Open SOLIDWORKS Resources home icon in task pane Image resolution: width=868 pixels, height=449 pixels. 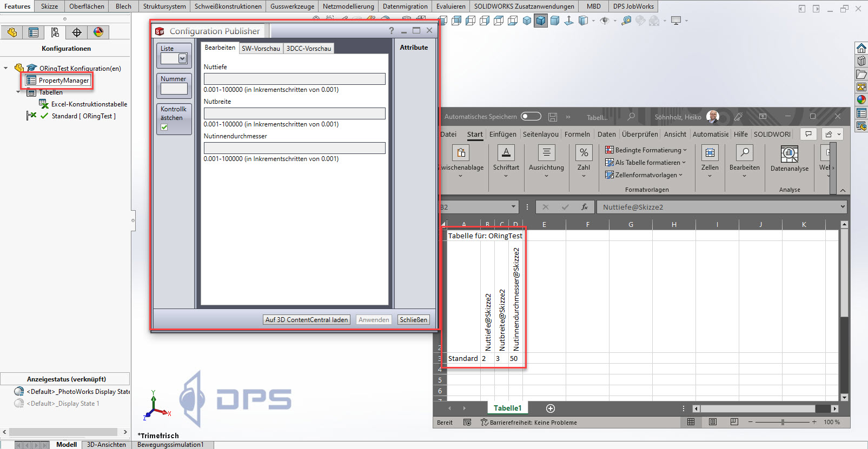(x=862, y=48)
